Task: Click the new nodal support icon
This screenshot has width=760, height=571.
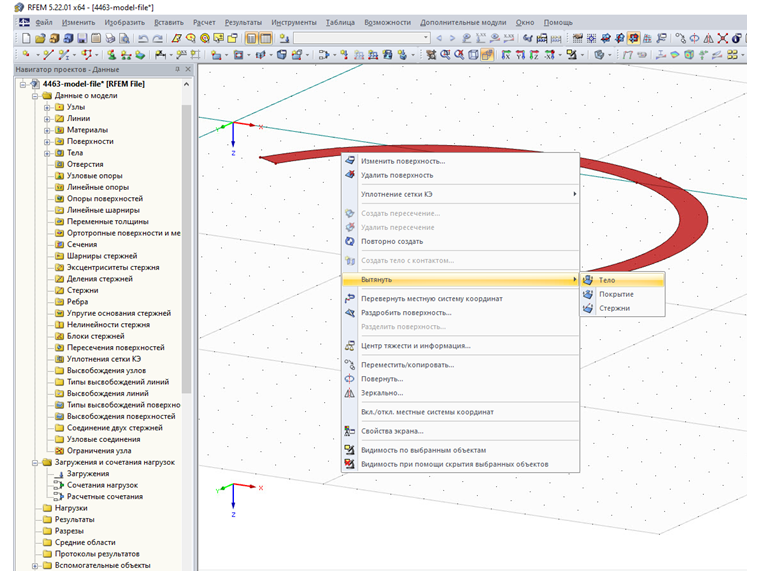Action: click(x=111, y=55)
